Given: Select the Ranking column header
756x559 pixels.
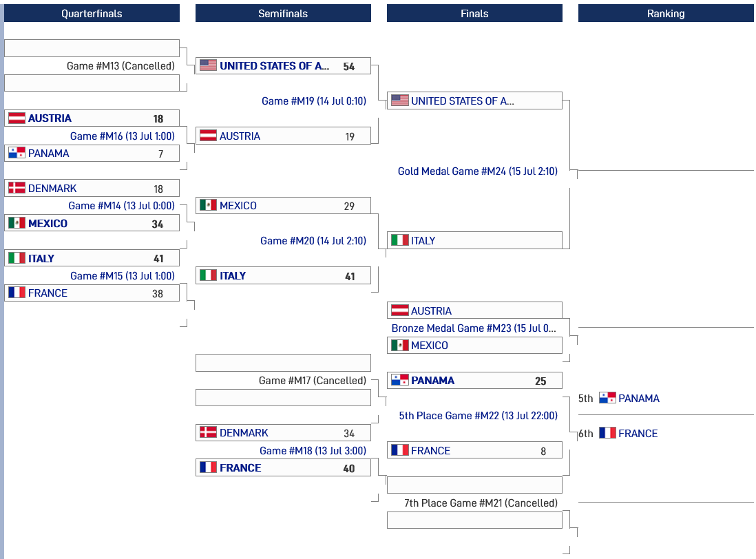Looking at the screenshot, I should 666,14.
